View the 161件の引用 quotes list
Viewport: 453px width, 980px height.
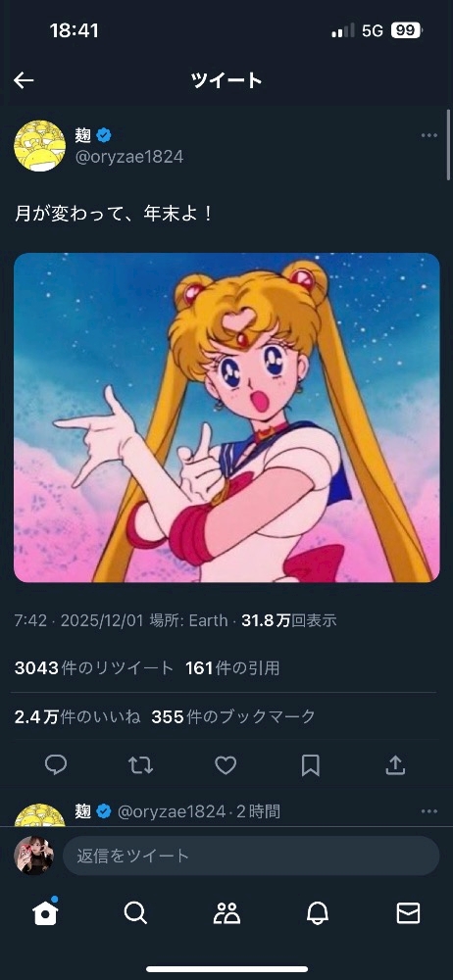232,668
